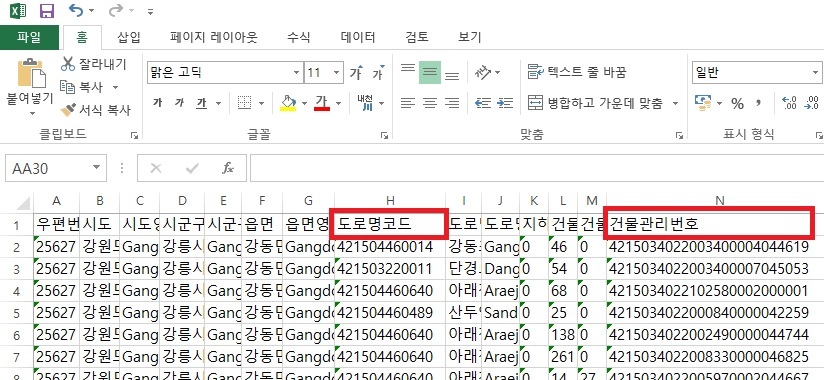The height and width of the screenshot is (380, 824).
Task: Open the 글꼴 group dialog launcher
Action: [384, 136]
